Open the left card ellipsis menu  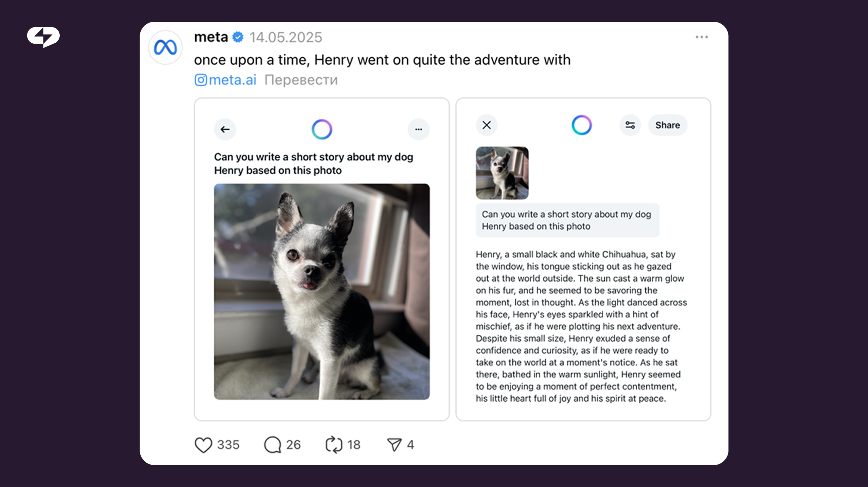[x=419, y=129]
